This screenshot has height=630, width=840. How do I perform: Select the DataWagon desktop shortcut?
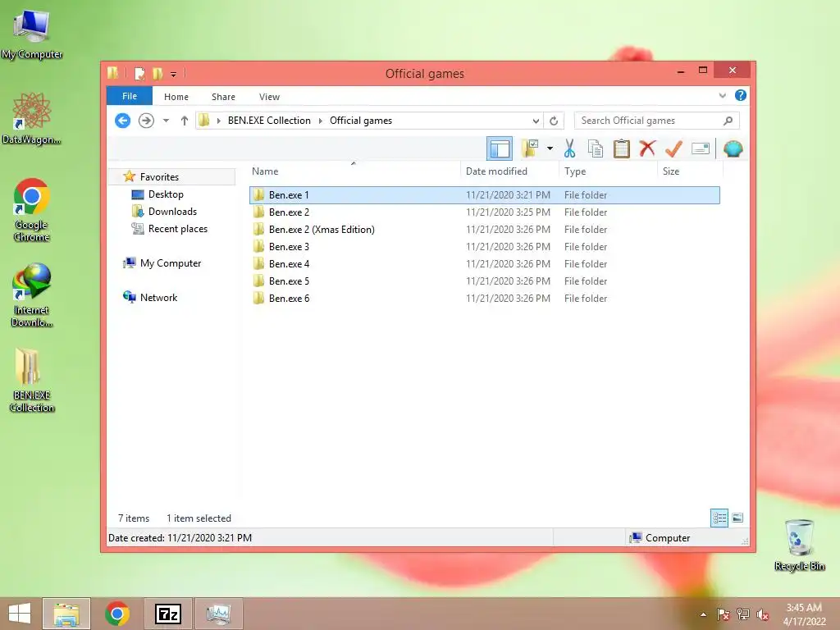pyautogui.click(x=32, y=118)
